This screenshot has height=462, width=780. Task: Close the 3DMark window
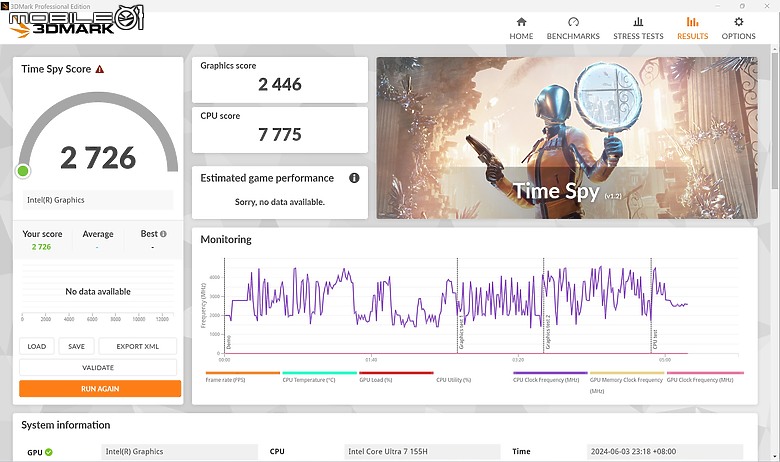click(x=767, y=6)
